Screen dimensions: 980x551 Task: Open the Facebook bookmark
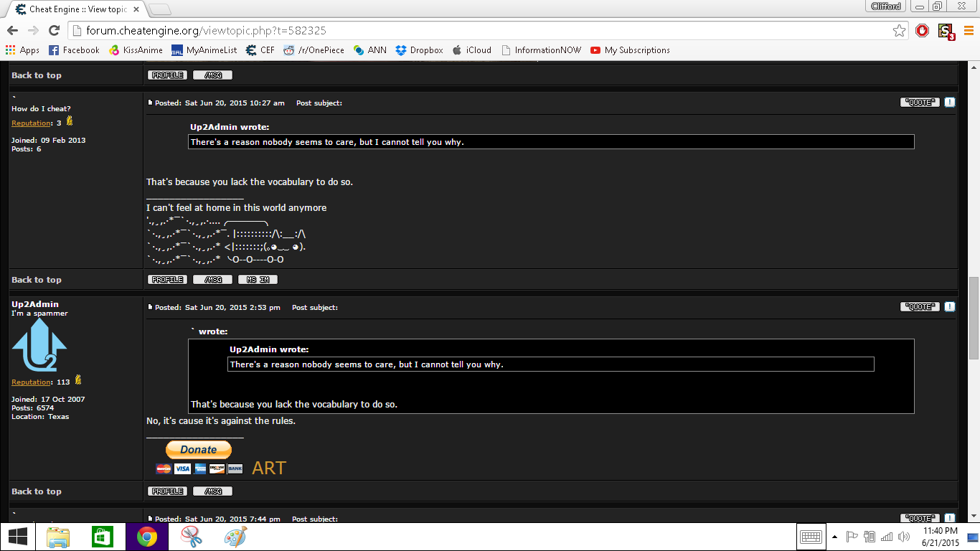[x=74, y=50]
